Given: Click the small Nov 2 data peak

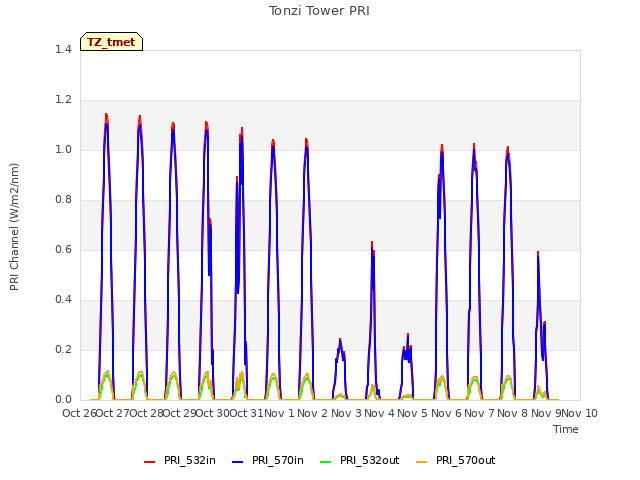Looking at the screenshot, I should point(340,340).
